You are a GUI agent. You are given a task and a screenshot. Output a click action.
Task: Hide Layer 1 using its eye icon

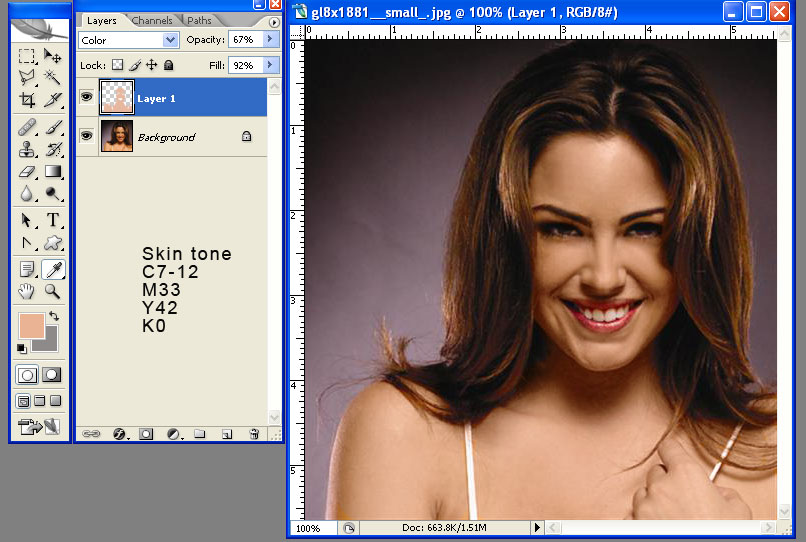click(86, 97)
